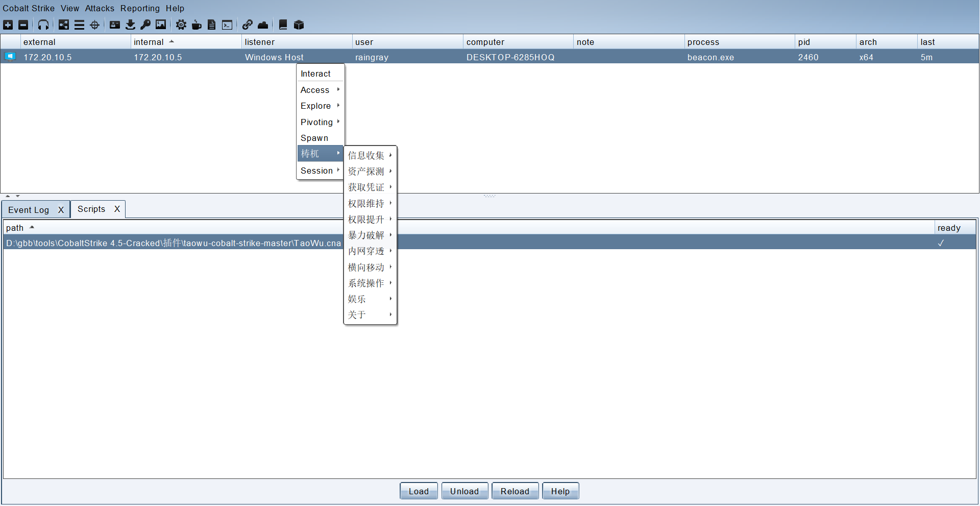The image size is (980, 506).
Task: Expand the 系统操作 submenu
Action: [x=370, y=283]
